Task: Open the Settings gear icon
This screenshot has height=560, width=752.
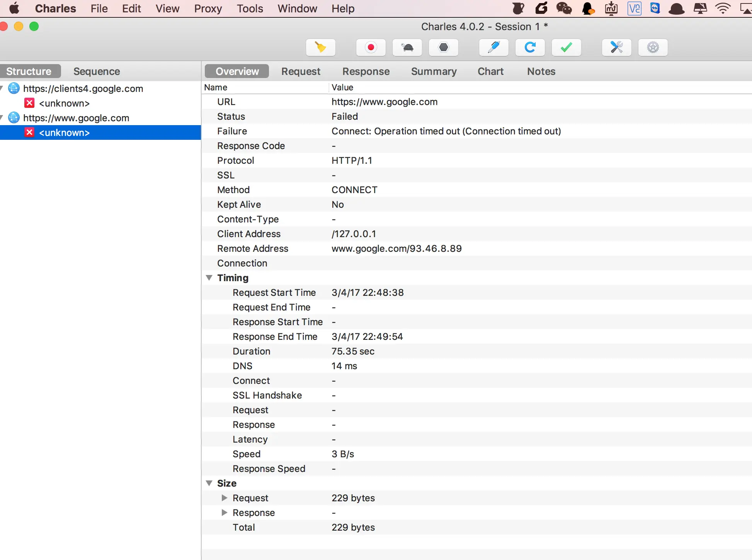Action: tap(653, 48)
